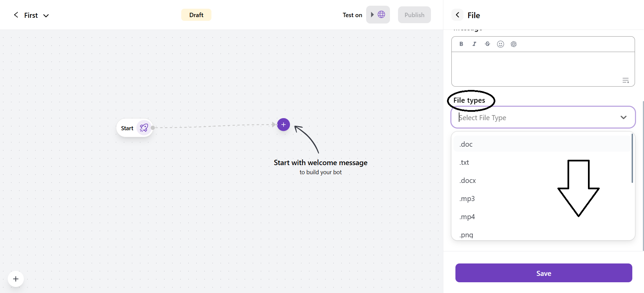The height and width of the screenshot is (293, 644).
Task: Select the .doc file type option
Action: click(466, 144)
